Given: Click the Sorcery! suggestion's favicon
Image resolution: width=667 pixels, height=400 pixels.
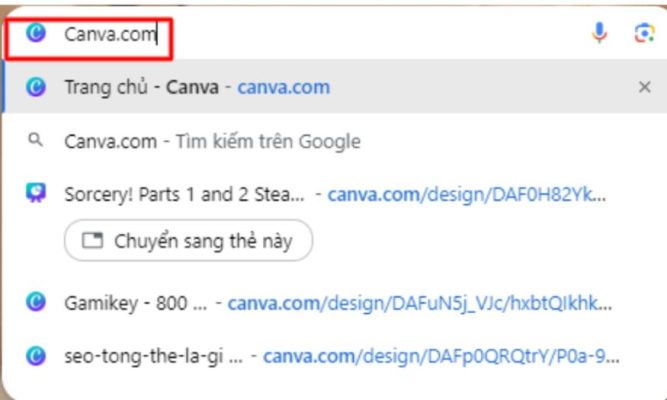Looking at the screenshot, I should pos(36,194).
